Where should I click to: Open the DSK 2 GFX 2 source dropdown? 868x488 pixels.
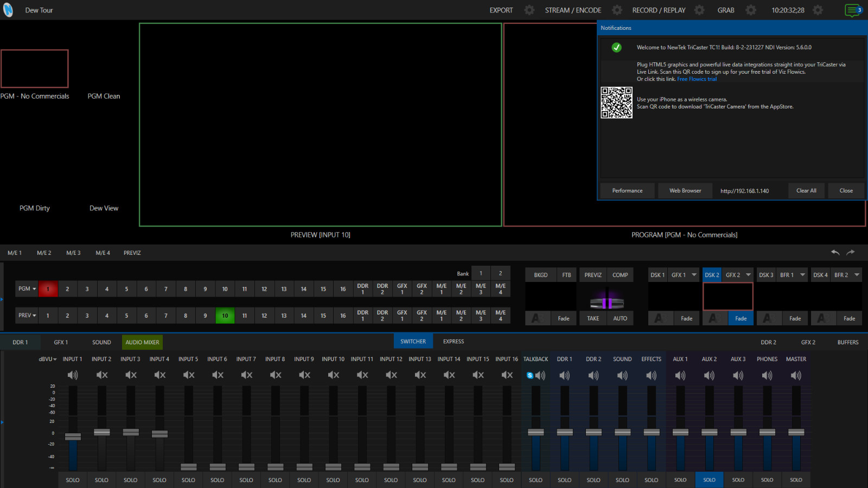(x=748, y=275)
